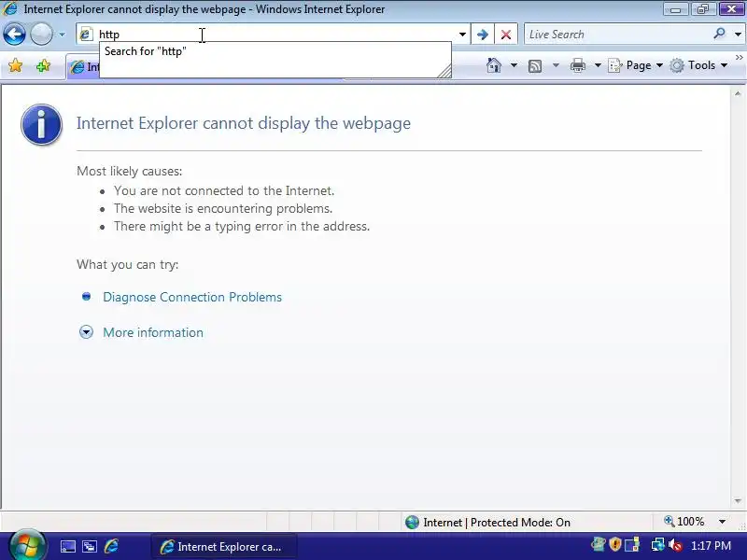Expand the address bar history dropdown
Viewport: 747px width, 560px height.
point(462,35)
